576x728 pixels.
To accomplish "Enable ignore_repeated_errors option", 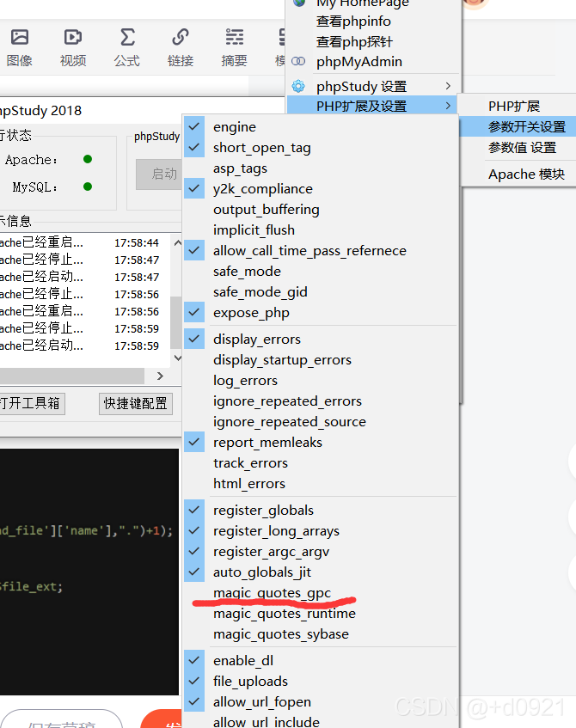I will click(321, 401).
